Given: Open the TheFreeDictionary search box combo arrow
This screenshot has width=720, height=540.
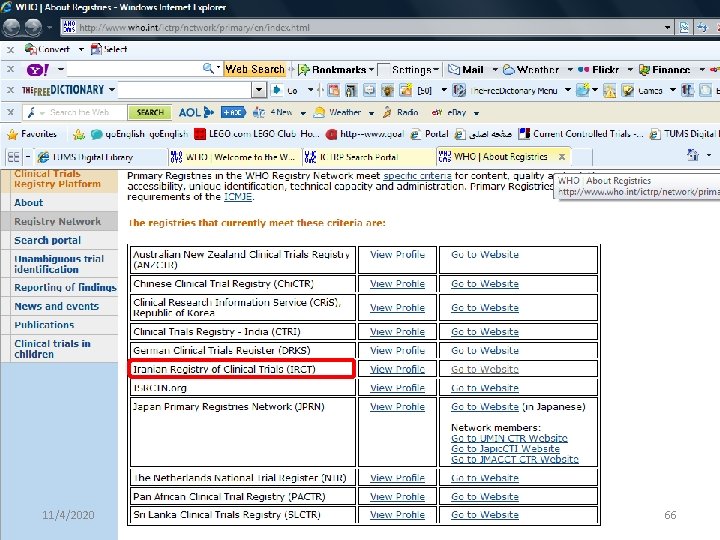Looking at the screenshot, I should tap(259, 90).
